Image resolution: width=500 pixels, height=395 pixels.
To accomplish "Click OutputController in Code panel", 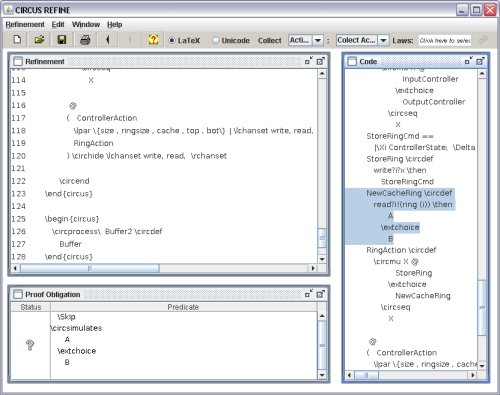I will [434, 102].
